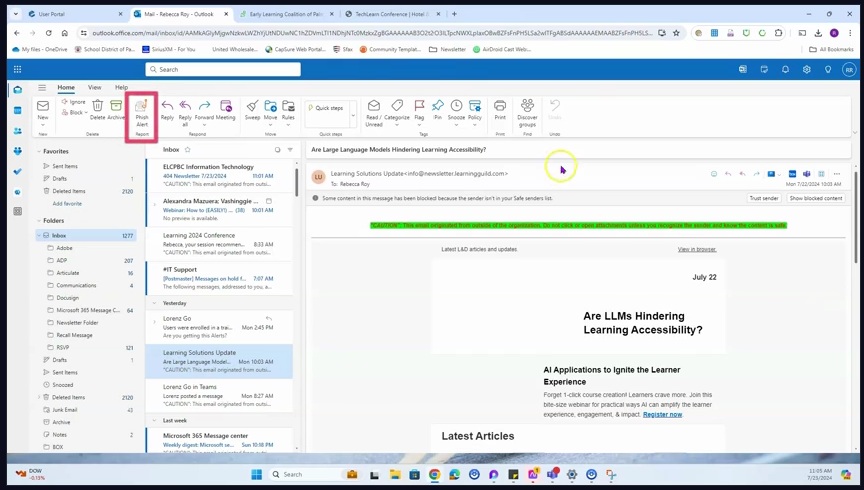This screenshot has width=864, height=490.
Task: Print the message via Print icon
Action: (x=500, y=105)
